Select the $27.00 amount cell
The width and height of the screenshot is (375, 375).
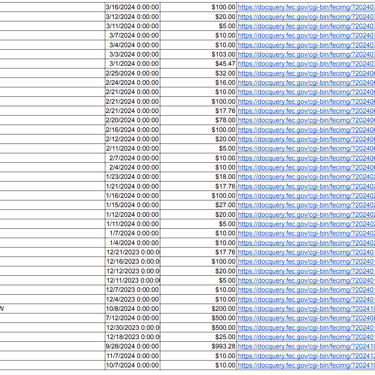click(198, 205)
